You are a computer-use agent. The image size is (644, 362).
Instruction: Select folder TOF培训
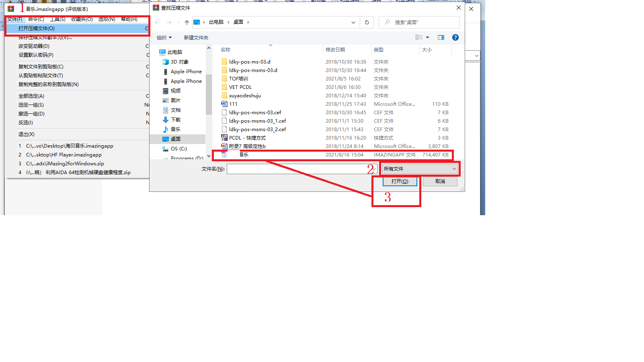pyautogui.click(x=239, y=79)
